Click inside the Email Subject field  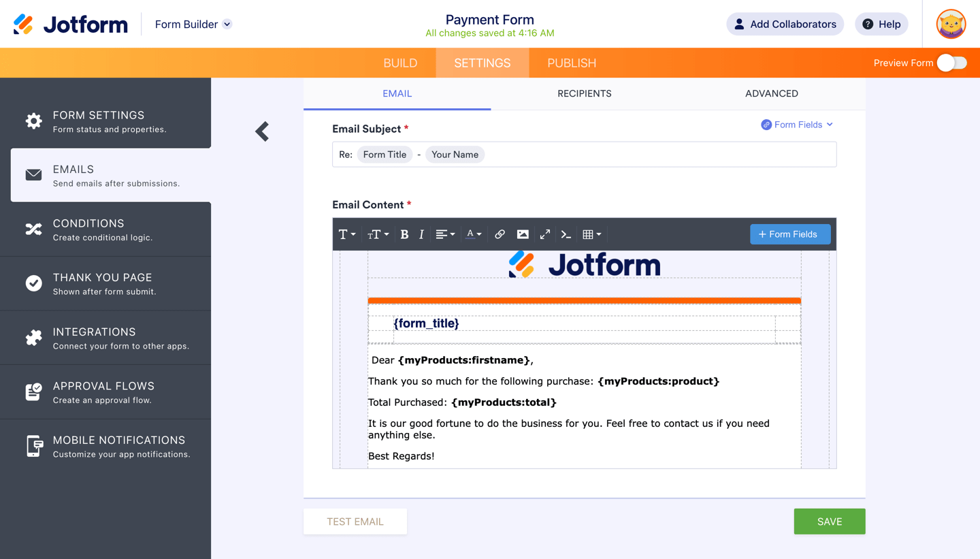[x=585, y=155]
